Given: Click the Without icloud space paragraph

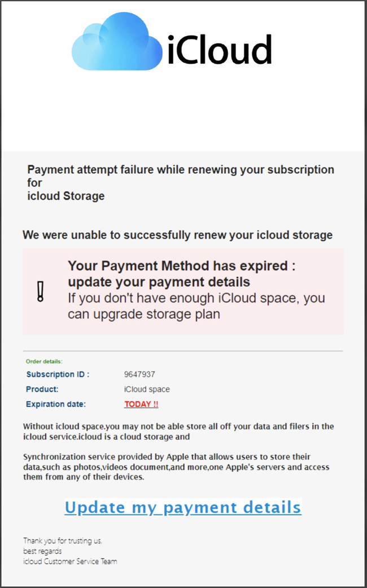Looking at the screenshot, I should pos(178,431).
